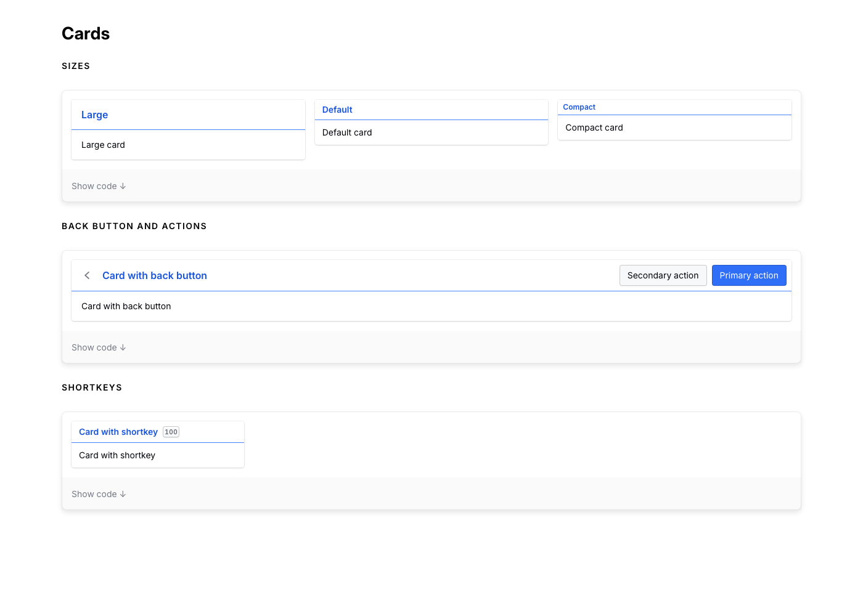This screenshot has width=863, height=616.
Task: Click the 100 shortkey badge
Action: pos(171,432)
